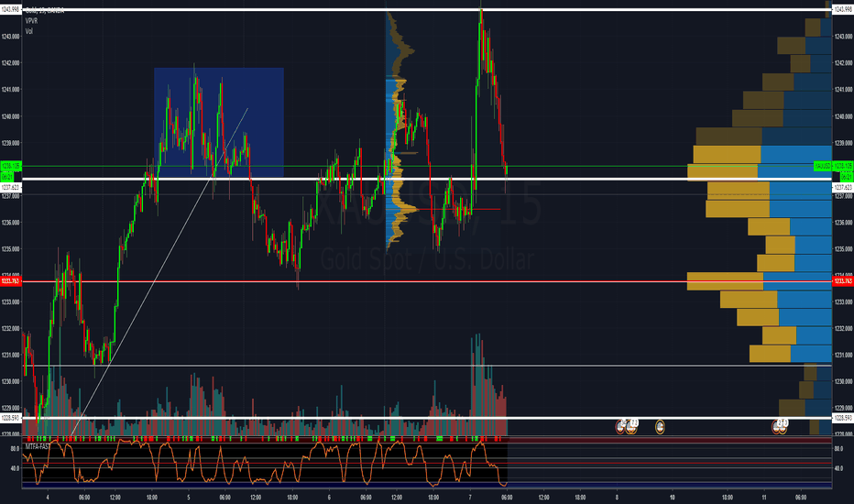Click the date label 7 on time axis
This screenshot has width=854, height=504.
[470, 498]
